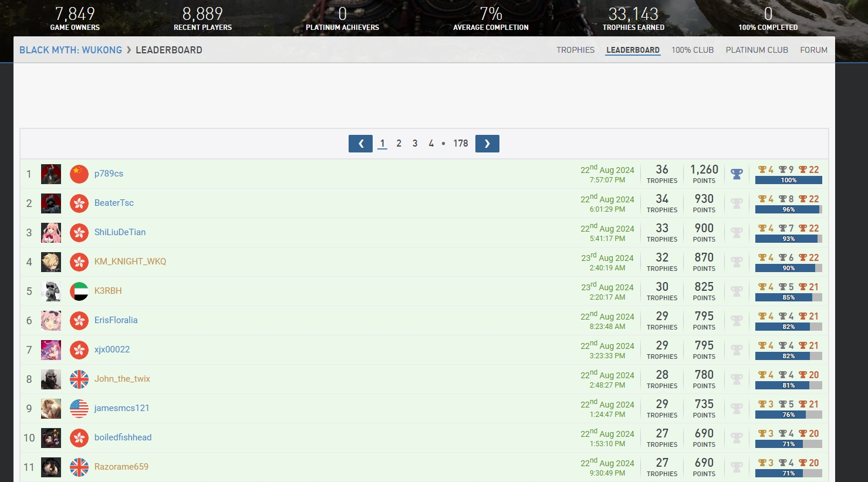Open the Forum tab

point(814,50)
